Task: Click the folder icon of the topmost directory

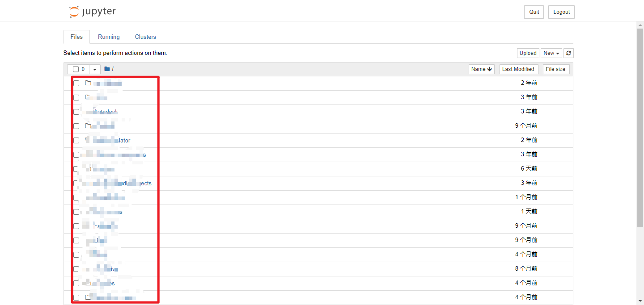Action: tap(88, 83)
